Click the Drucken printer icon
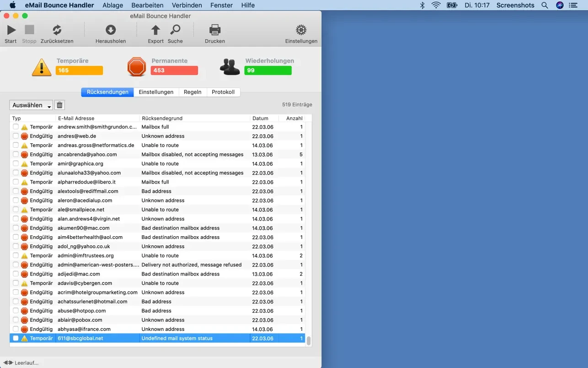588x368 pixels. 215,30
